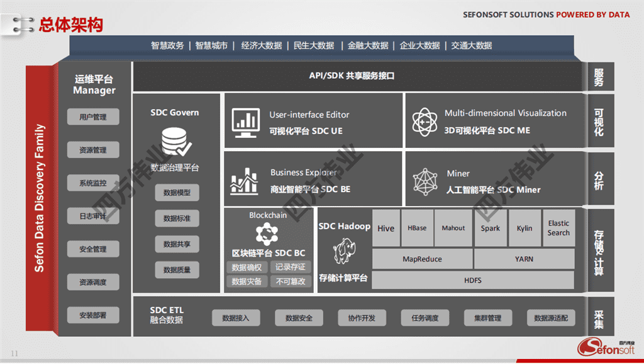
Task: Click the SDC Govern database icon
Action: coord(175,143)
